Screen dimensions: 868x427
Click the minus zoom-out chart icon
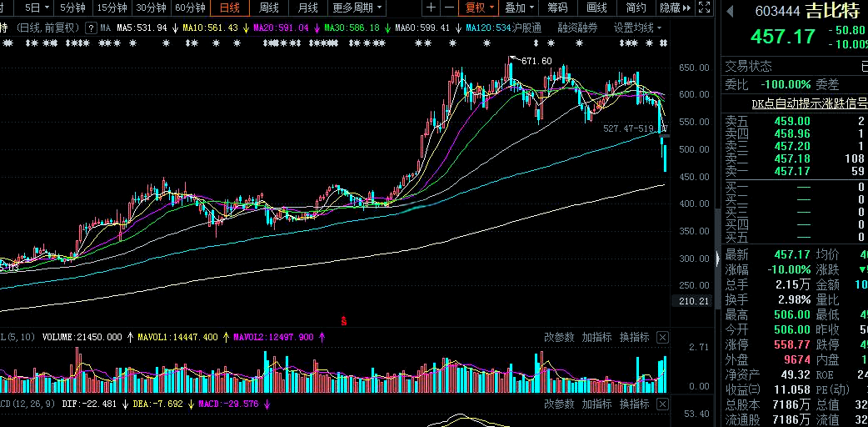(x=449, y=8)
